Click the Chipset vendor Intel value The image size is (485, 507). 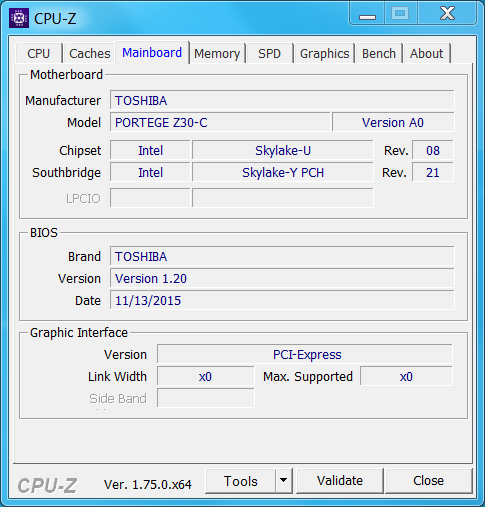click(150, 150)
